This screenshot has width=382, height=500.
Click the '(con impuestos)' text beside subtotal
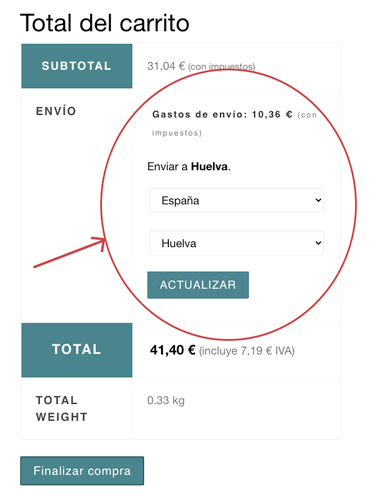222,67
